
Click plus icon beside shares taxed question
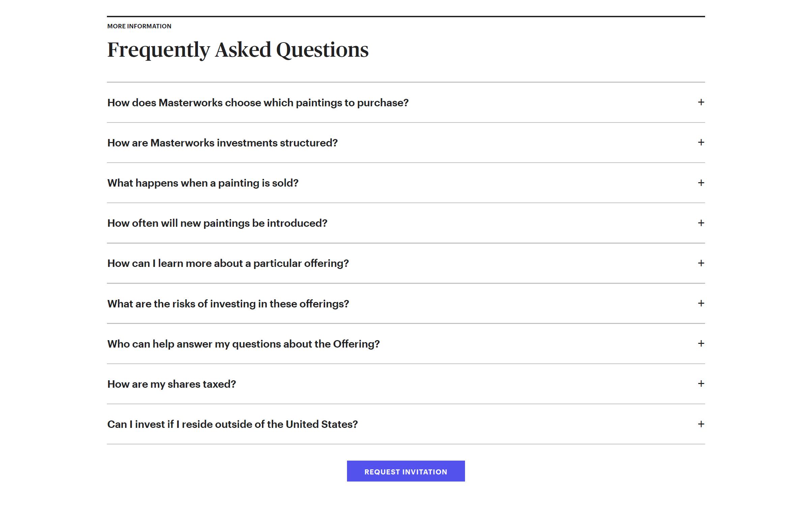pyautogui.click(x=701, y=384)
